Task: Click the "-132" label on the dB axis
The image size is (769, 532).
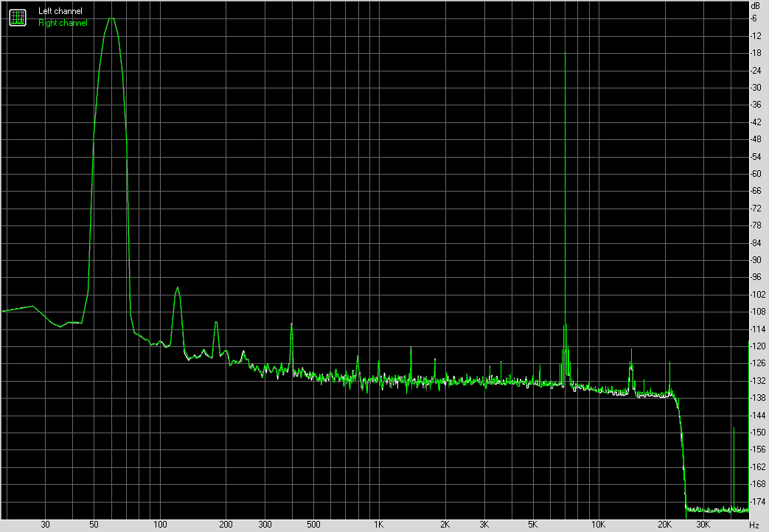Action: coord(758,380)
